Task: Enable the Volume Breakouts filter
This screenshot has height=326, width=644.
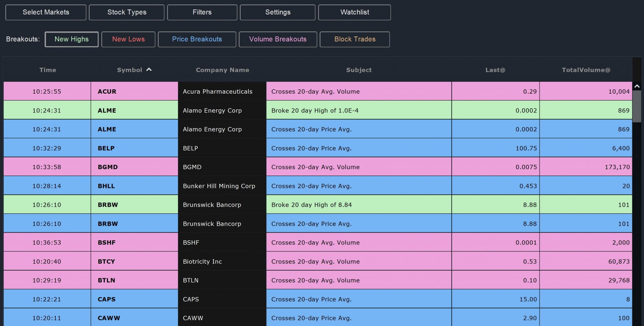Action: coord(278,39)
